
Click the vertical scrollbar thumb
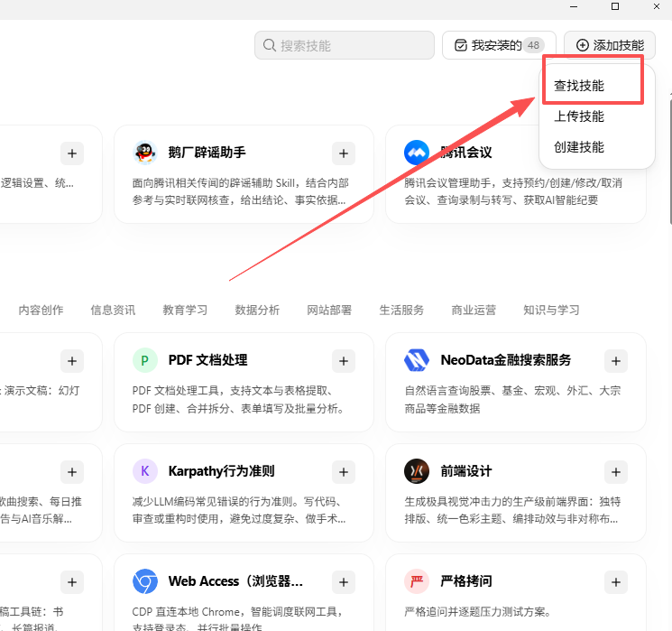pyautogui.click(x=670, y=161)
